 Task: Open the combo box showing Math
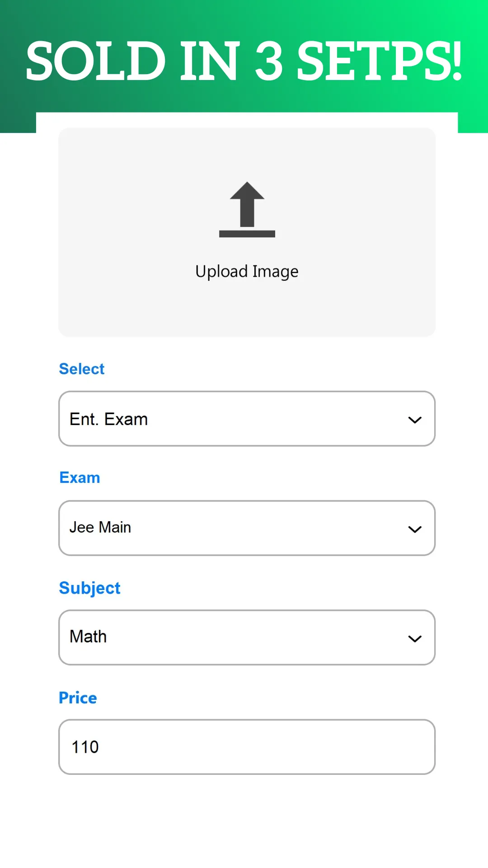tap(247, 637)
